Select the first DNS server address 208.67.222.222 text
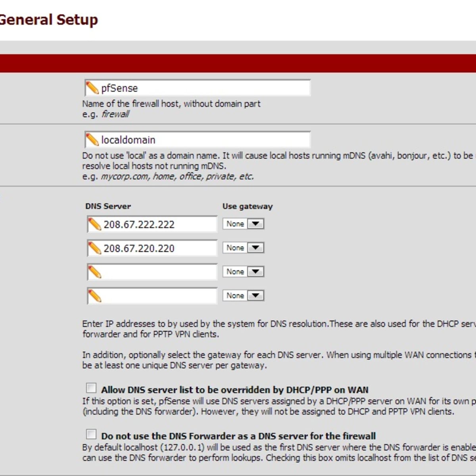 (x=139, y=225)
